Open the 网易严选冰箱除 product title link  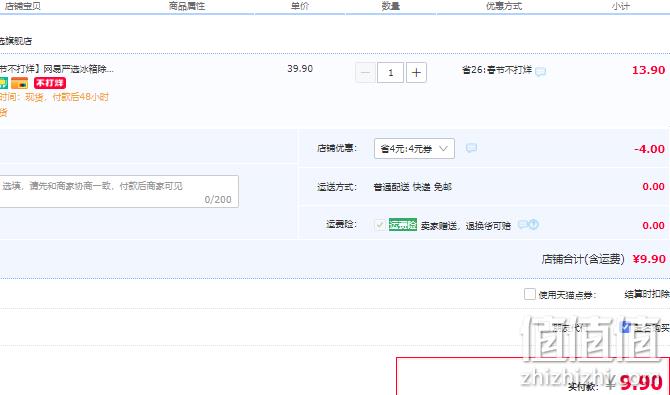(57, 69)
